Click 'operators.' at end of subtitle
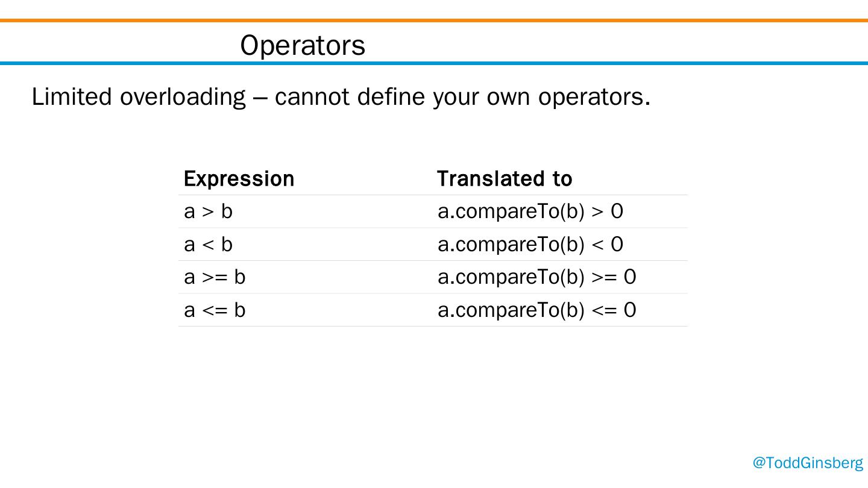Image resolution: width=868 pixels, height=488 pixels. pos(594,97)
